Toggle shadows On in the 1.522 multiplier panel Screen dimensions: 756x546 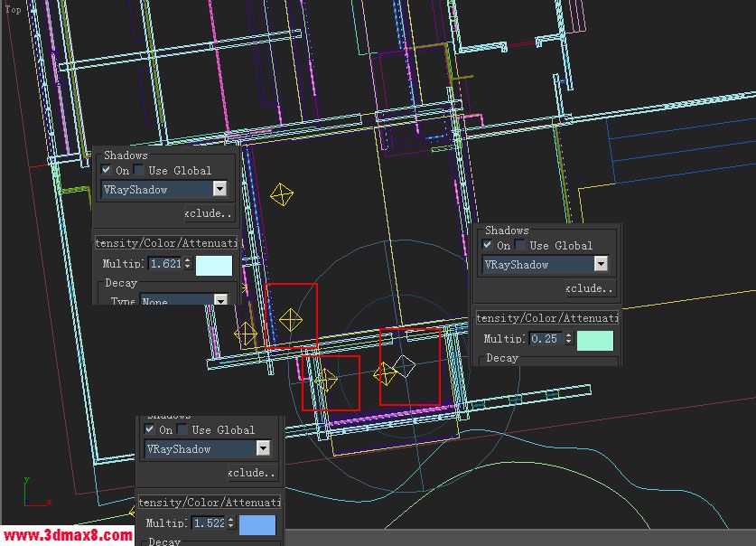tap(149, 428)
